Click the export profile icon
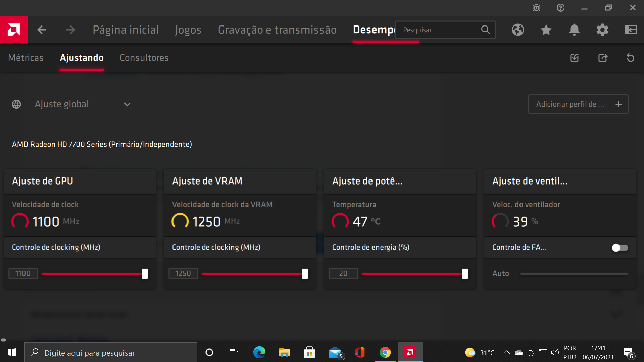Viewport: 644px width, 362px height. pos(603,58)
